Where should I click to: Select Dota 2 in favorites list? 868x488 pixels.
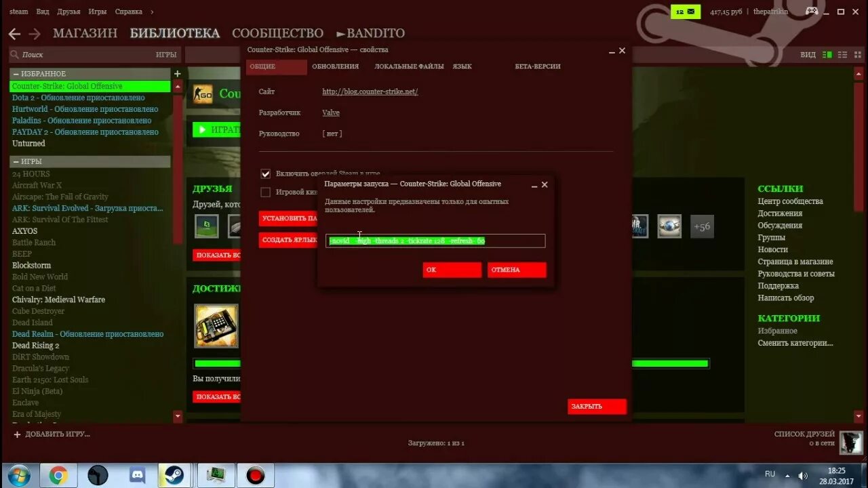(x=79, y=98)
